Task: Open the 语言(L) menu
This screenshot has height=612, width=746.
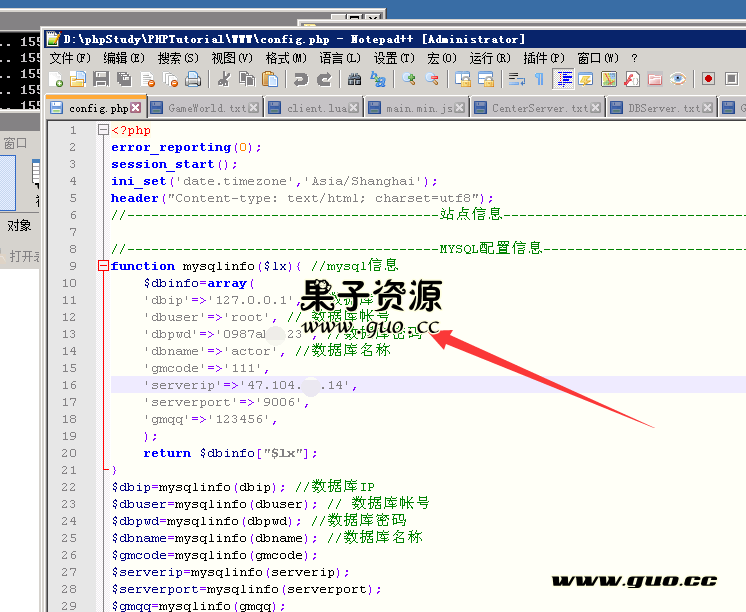Action: click(x=340, y=58)
